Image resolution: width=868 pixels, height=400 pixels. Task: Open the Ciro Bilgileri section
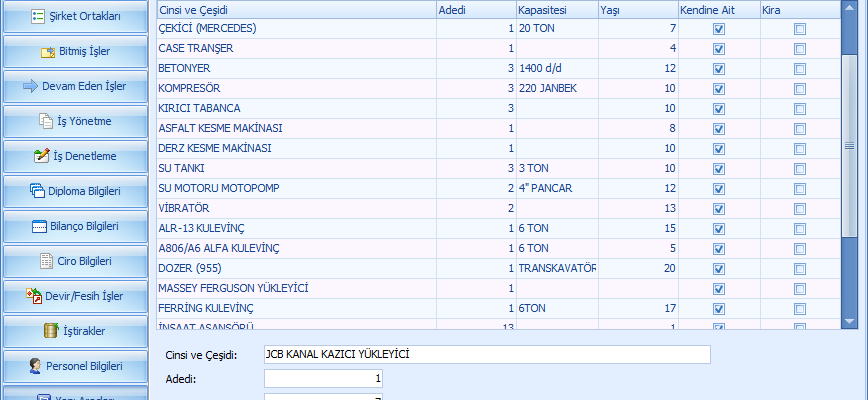tap(75, 261)
